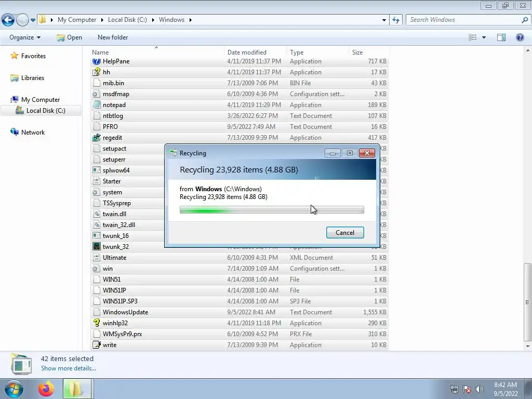532x399 pixels.
Task: Open the Organize menu
Action: tap(25, 37)
